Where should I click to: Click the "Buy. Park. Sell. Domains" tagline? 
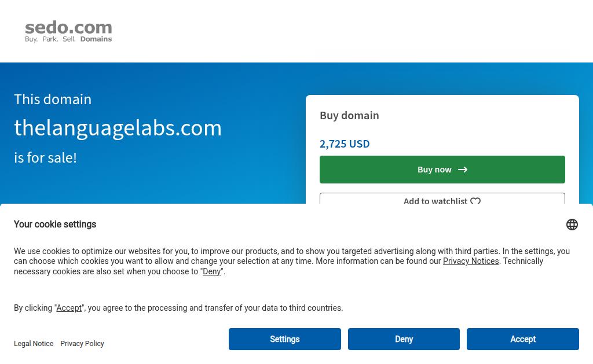pyautogui.click(x=68, y=39)
